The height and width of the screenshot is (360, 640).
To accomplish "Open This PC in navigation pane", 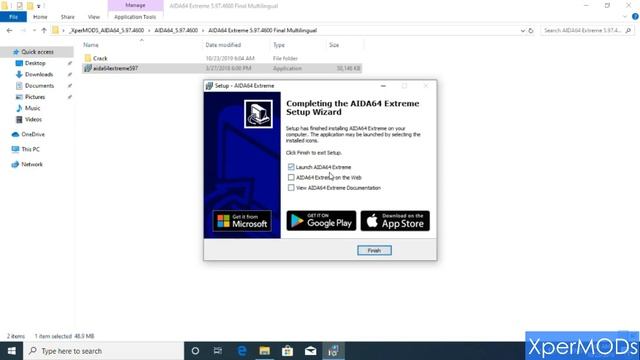I will pos(30,149).
